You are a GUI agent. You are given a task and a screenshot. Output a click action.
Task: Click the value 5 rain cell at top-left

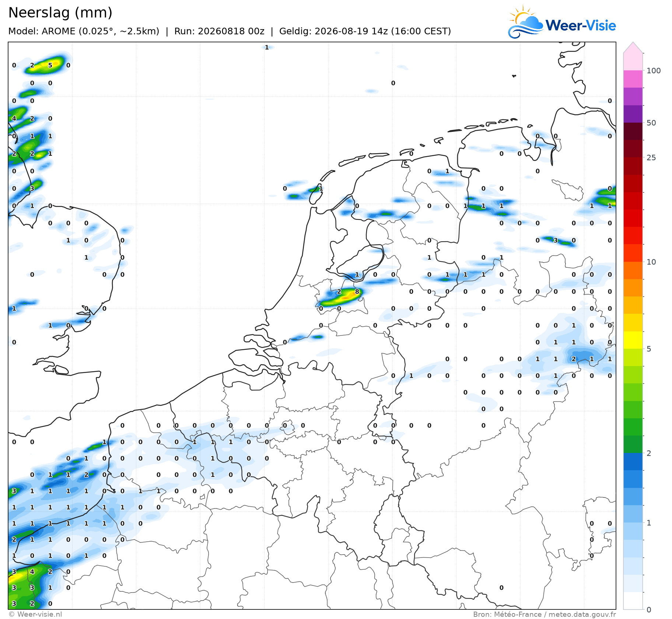[50, 65]
